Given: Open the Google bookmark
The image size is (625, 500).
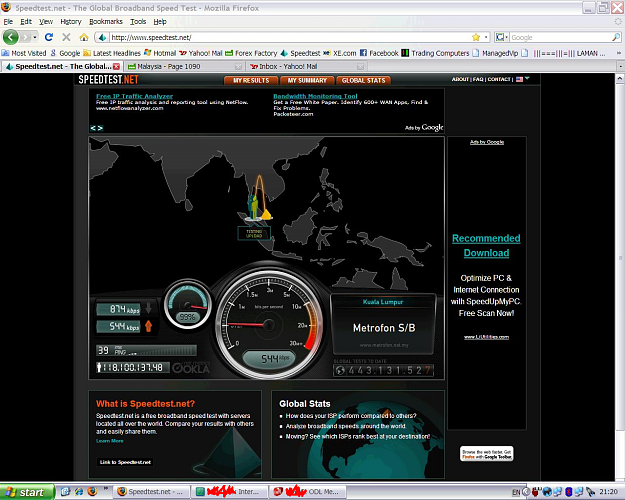Looking at the screenshot, I should click(65, 53).
